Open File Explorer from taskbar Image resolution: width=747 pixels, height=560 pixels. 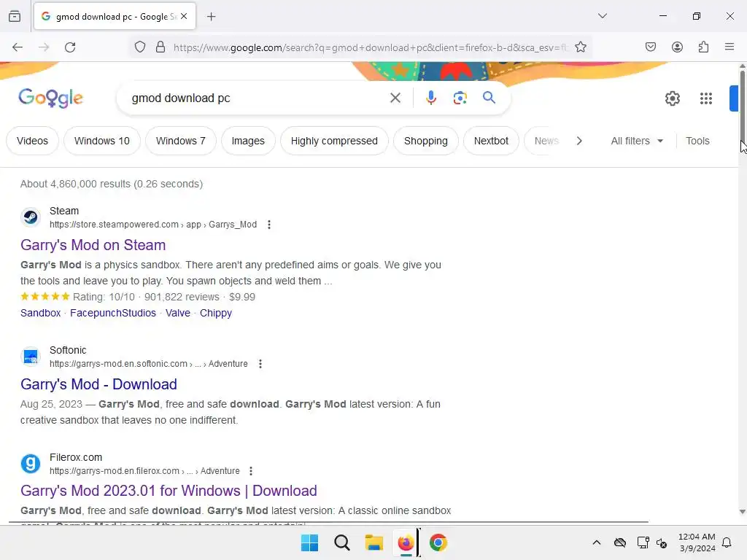(x=374, y=542)
